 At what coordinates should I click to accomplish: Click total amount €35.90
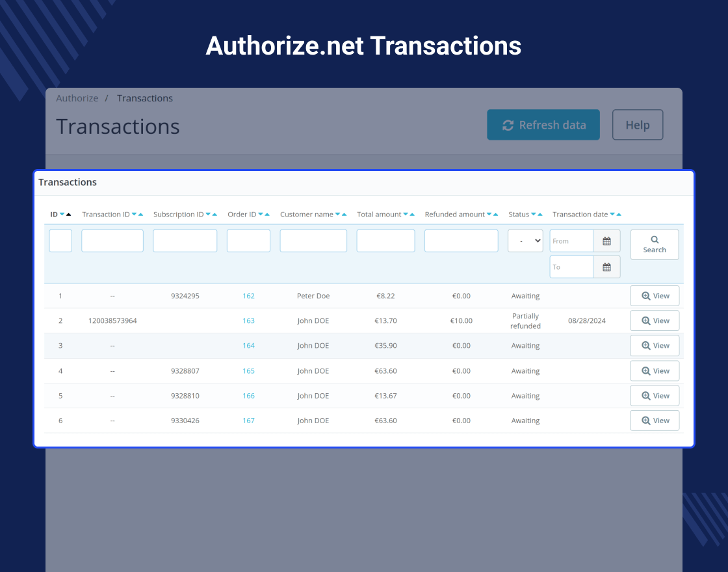click(x=386, y=345)
